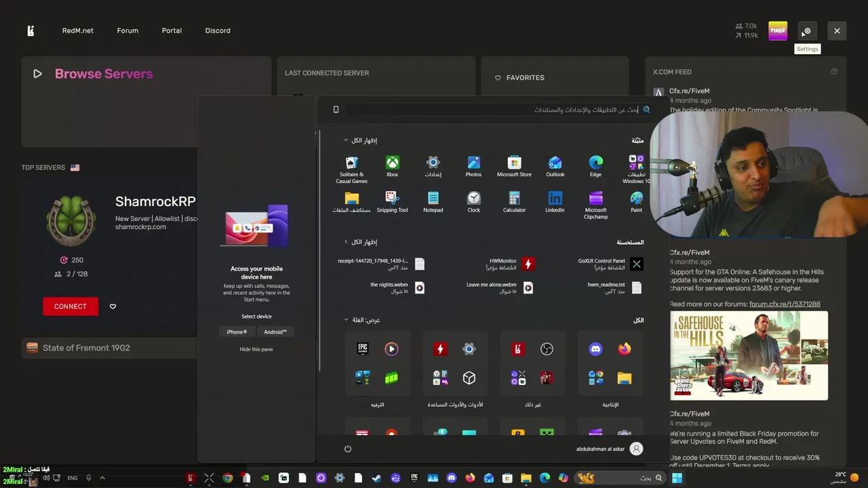The image size is (868, 488).
Task: Open File Explorer pinned folder icon
Action: pyautogui.click(x=351, y=202)
